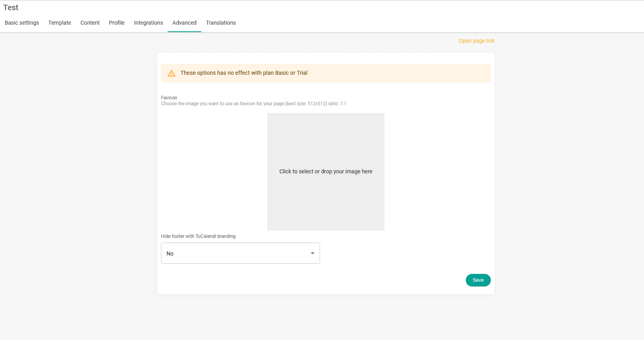This screenshot has height=340, width=644.
Task: Open the Hide footer combo box showing No
Action: click(234, 253)
